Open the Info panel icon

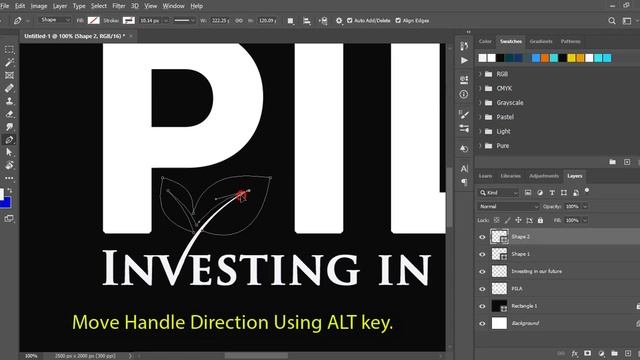click(x=464, y=94)
